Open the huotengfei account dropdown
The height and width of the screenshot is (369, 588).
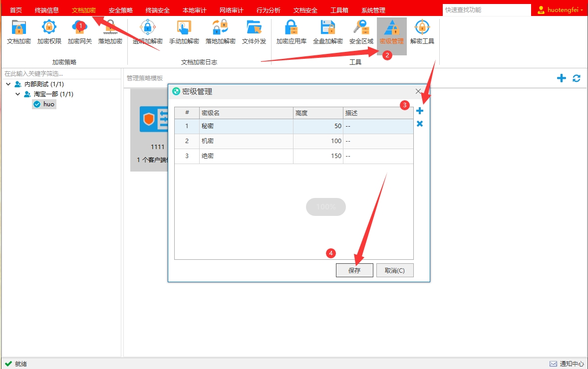pos(581,10)
